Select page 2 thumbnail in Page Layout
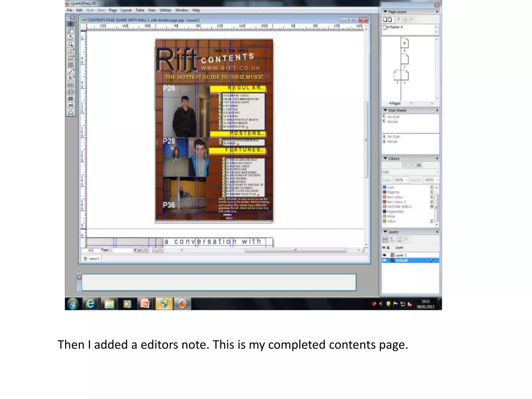 (x=404, y=59)
